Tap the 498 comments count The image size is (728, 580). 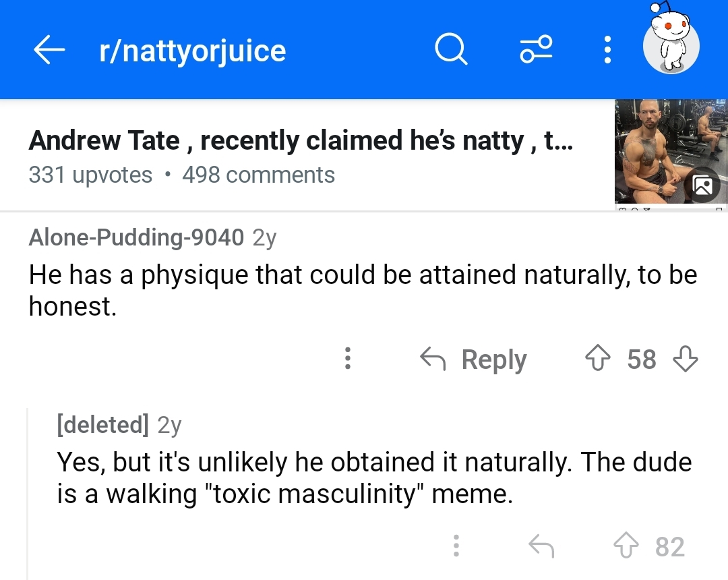point(257,175)
